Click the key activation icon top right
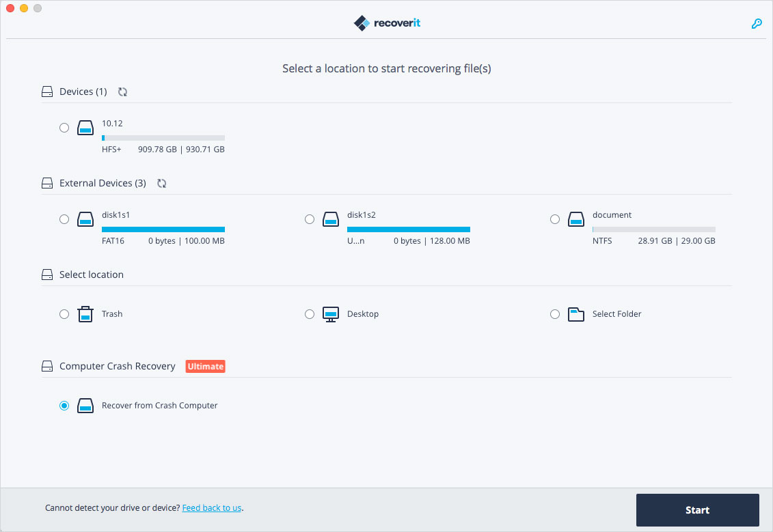Viewport: 773px width, 532px height. [757, 23]
